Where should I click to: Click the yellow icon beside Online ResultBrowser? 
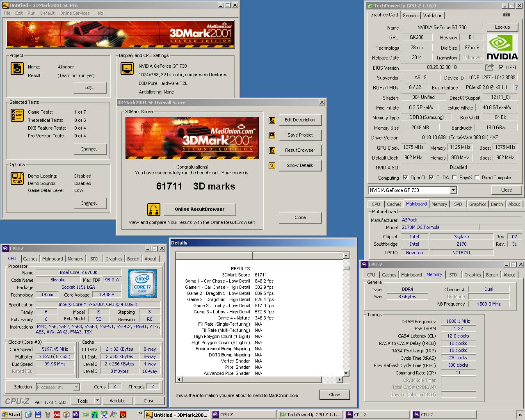coord(154,209)
